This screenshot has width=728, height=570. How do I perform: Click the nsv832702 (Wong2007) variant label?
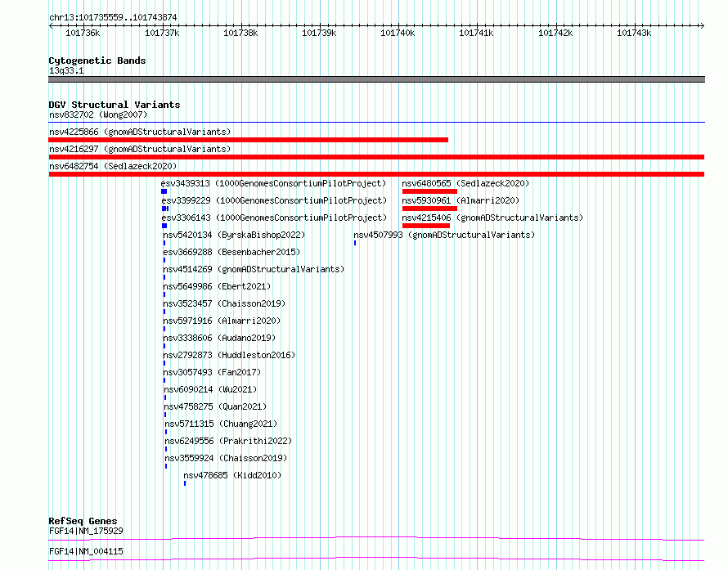[x=98, y=114]
